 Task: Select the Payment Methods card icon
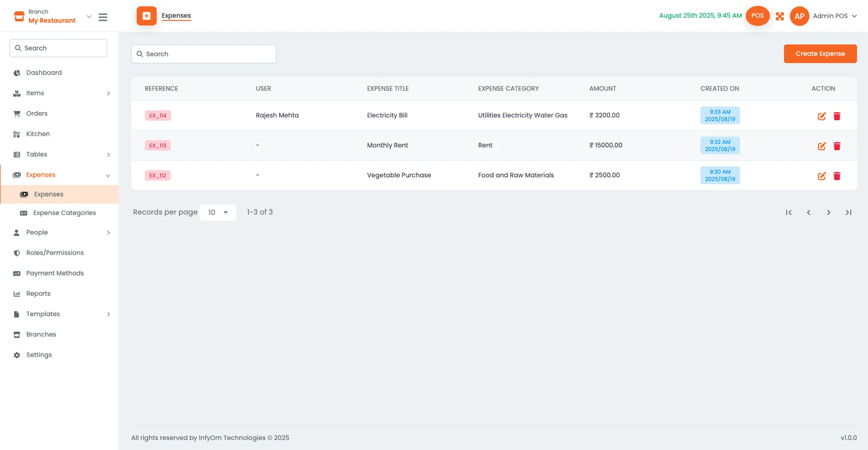[x=17, y=273]
